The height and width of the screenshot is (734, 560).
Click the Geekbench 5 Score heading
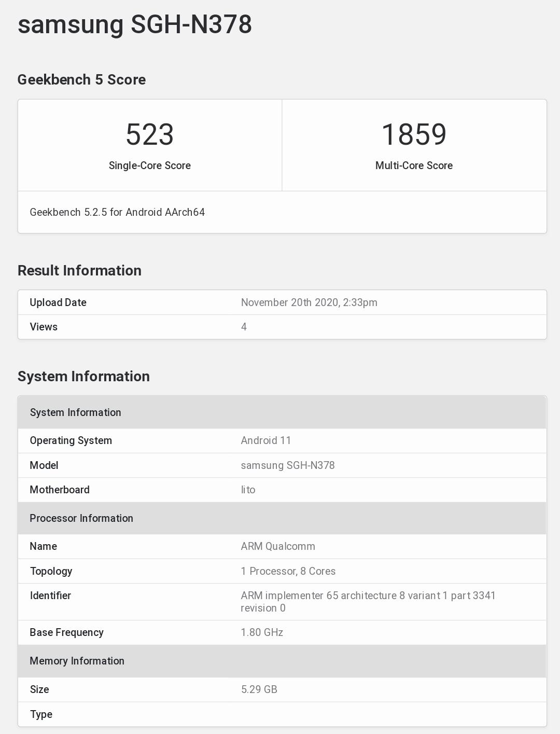(81, 79)
